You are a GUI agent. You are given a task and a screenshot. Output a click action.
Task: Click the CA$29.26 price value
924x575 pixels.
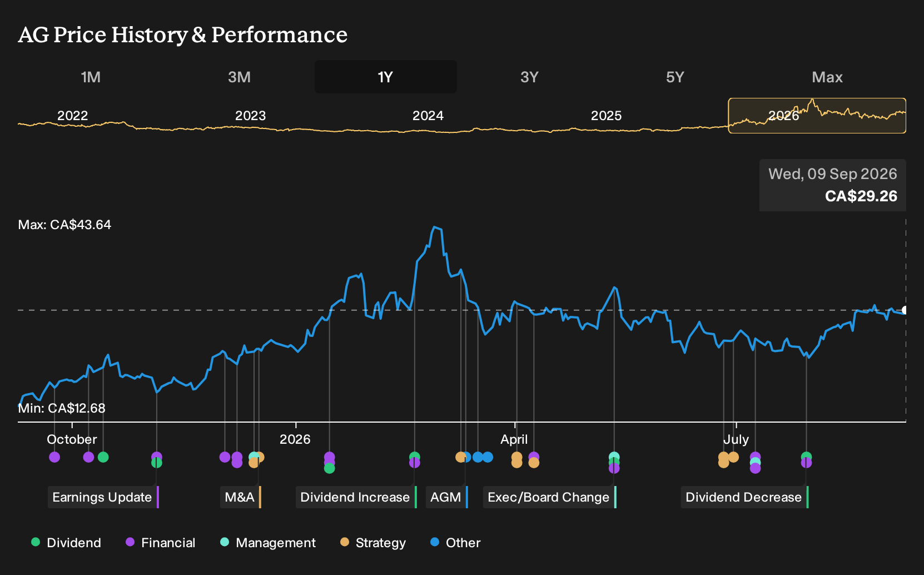point(861,196)
